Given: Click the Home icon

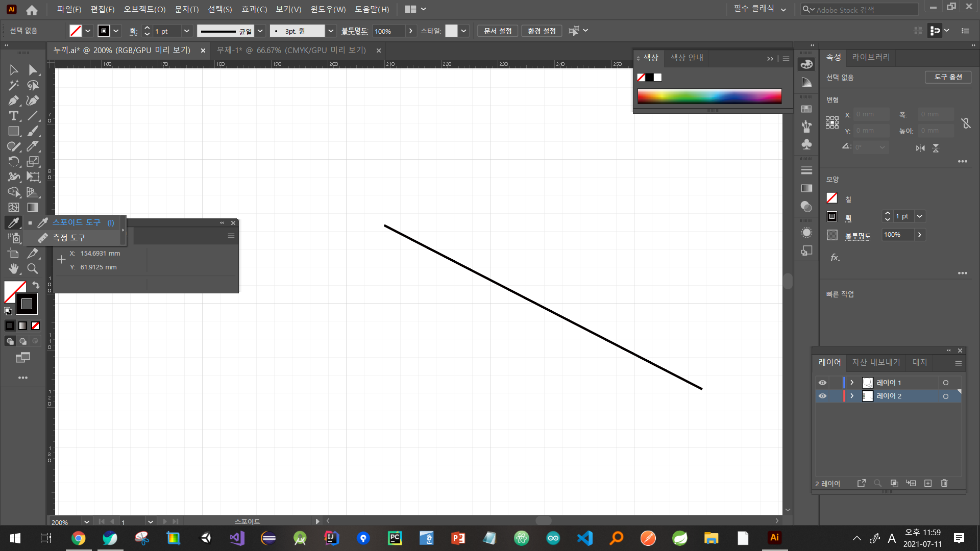Looking at the screenshot, I should pyautogui.click(x=32, y=9).
